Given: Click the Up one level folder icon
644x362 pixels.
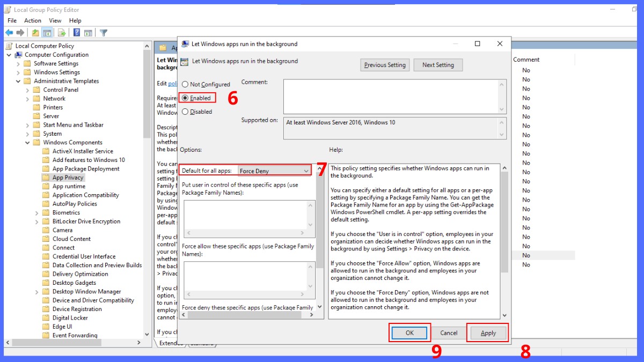Looking at the screenshot, I should point(35,32).
